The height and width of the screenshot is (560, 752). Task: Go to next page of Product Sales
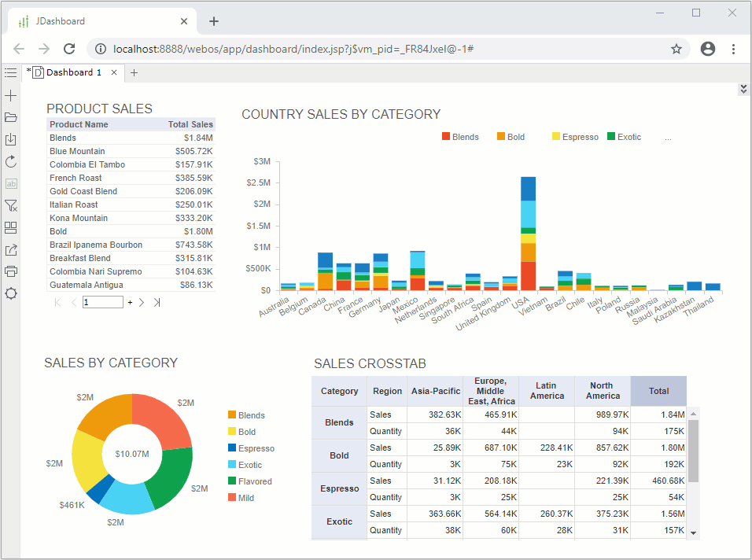click(142, 302)
